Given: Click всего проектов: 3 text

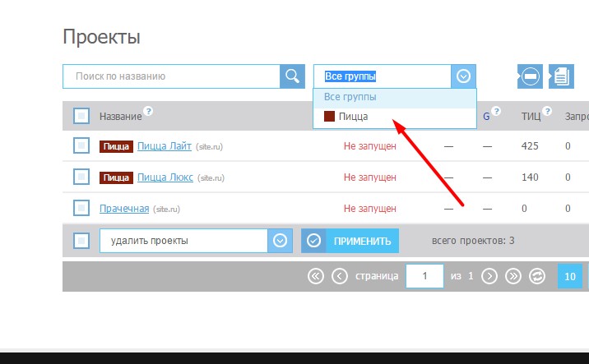Looking at the screenshot, I should [473, 241].
